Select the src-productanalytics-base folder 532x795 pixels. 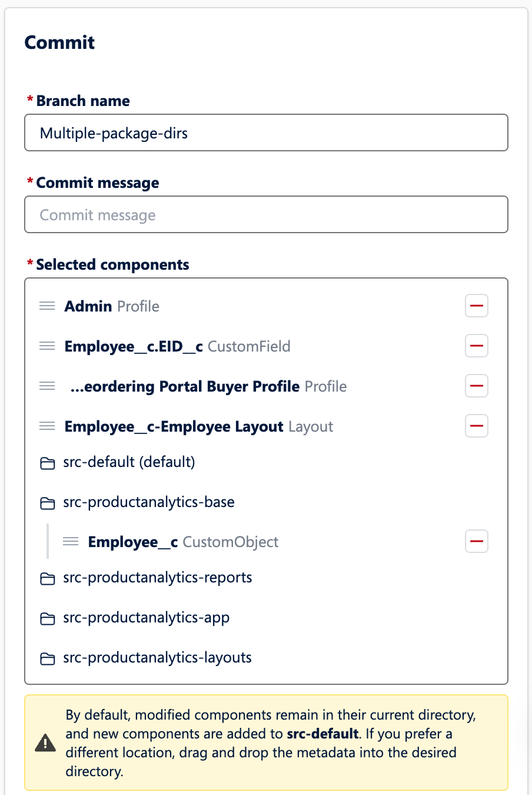[148, 502]
